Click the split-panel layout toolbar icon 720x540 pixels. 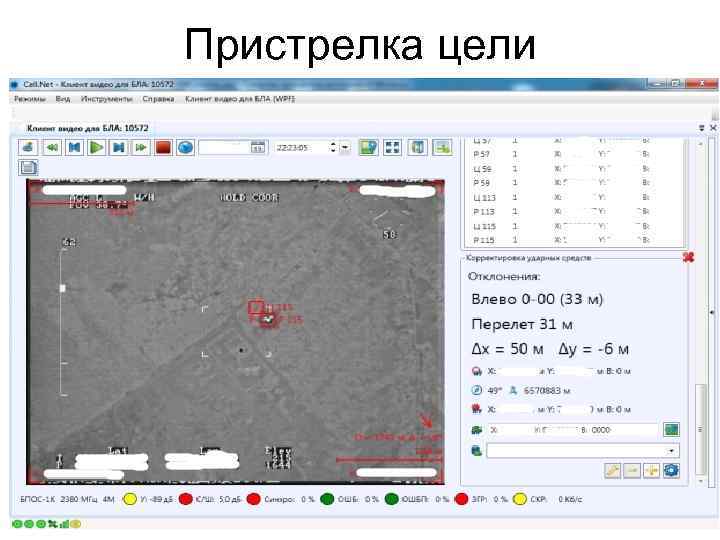click(x=417, y=147)
